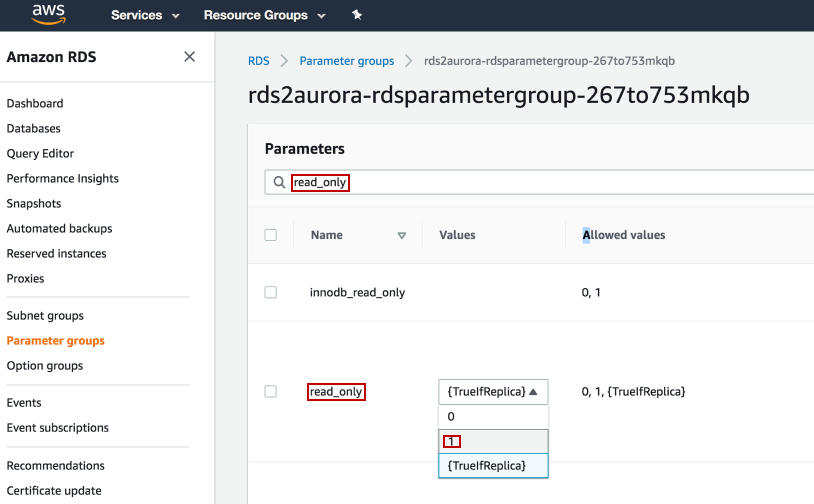Image resolution: width=814 pixels, height=504 pixels.
Task: Click the AWS logo home icon
Action: click(48, 14)
